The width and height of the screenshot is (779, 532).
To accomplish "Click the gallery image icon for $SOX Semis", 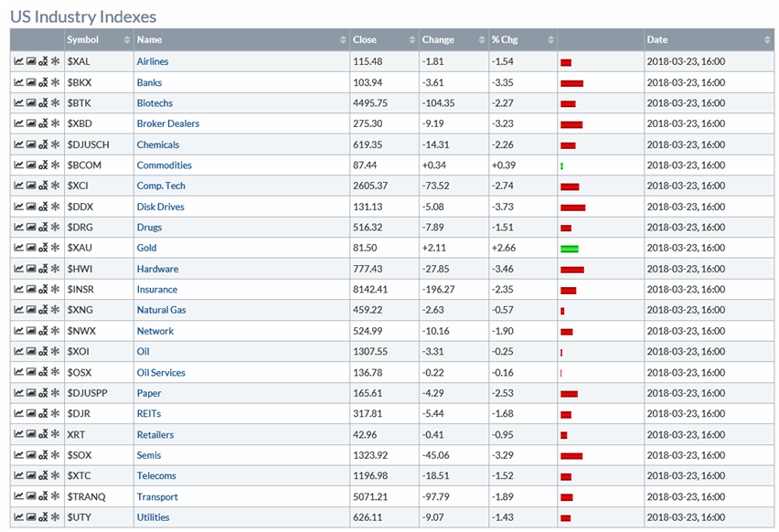I will 31,455.
